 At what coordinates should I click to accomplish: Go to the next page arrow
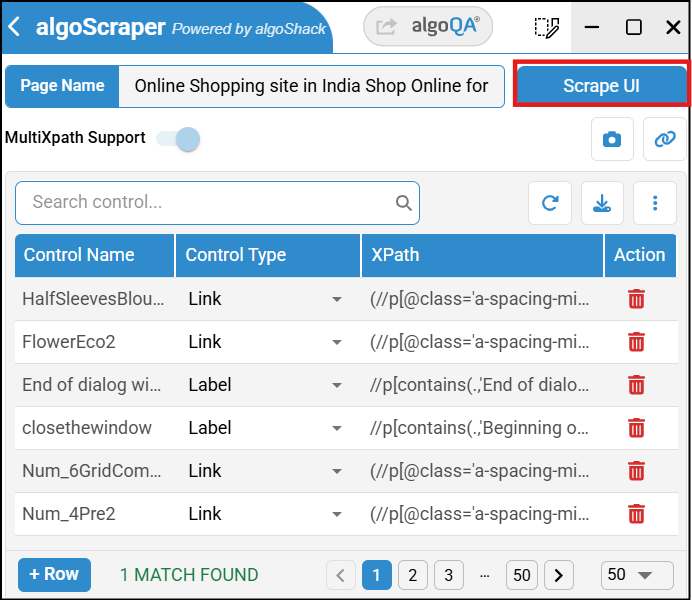558,575
